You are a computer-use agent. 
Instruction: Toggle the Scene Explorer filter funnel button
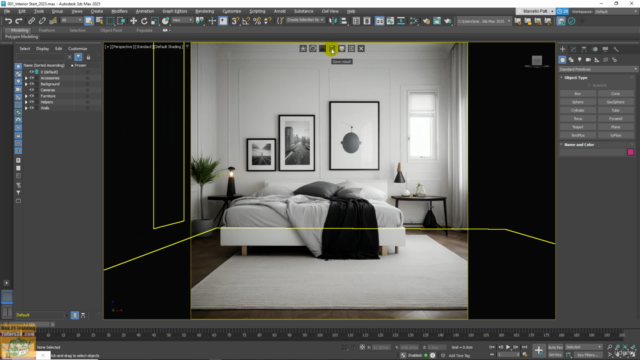point(78,57)
